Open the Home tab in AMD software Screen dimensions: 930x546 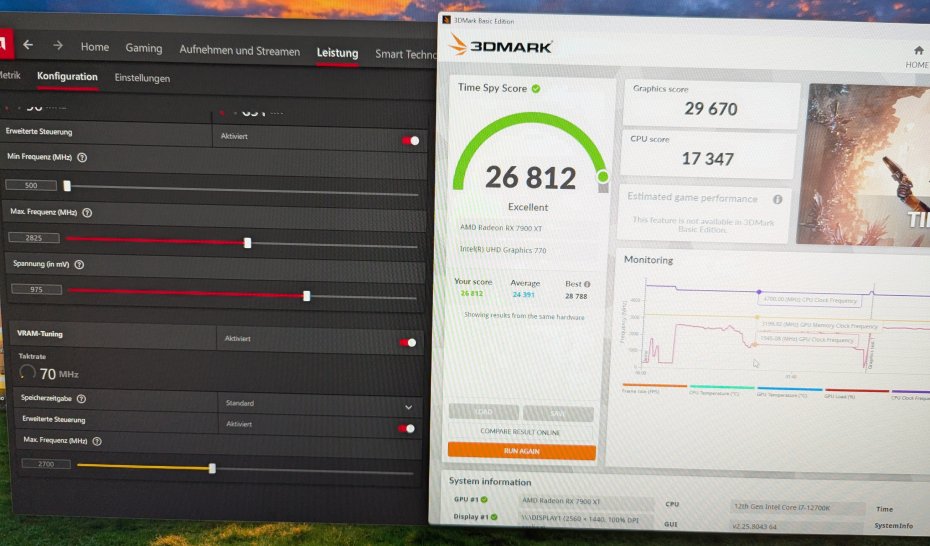click(95, 47)
